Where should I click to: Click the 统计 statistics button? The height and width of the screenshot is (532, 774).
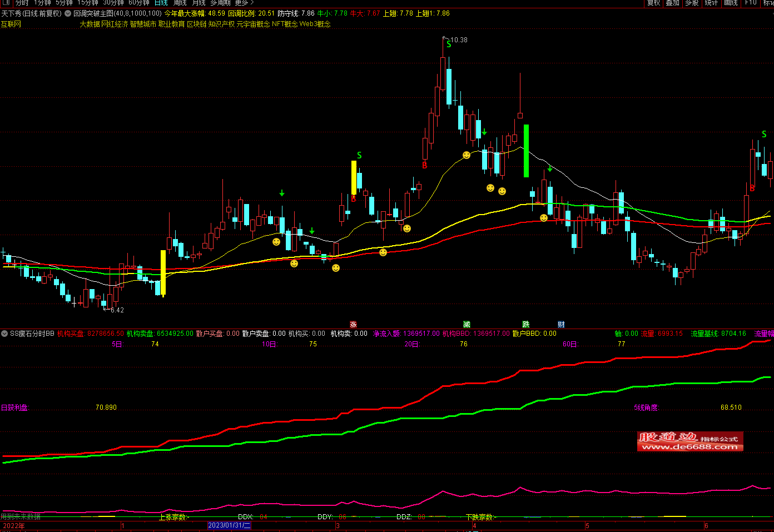tap(711, 3)
